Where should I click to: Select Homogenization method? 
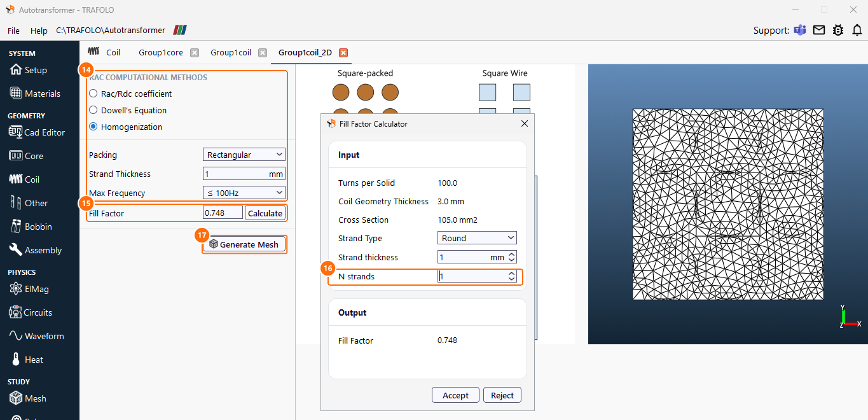click(x=93, y=127)
